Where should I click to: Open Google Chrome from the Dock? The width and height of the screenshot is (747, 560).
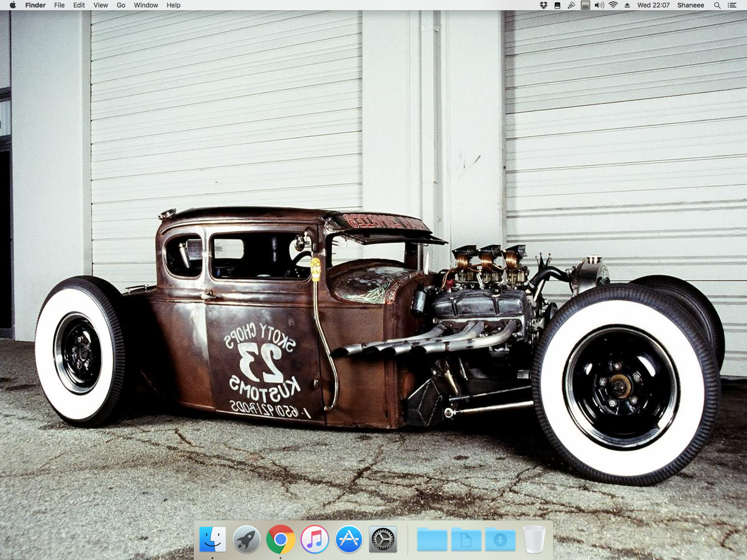(281, 539)
